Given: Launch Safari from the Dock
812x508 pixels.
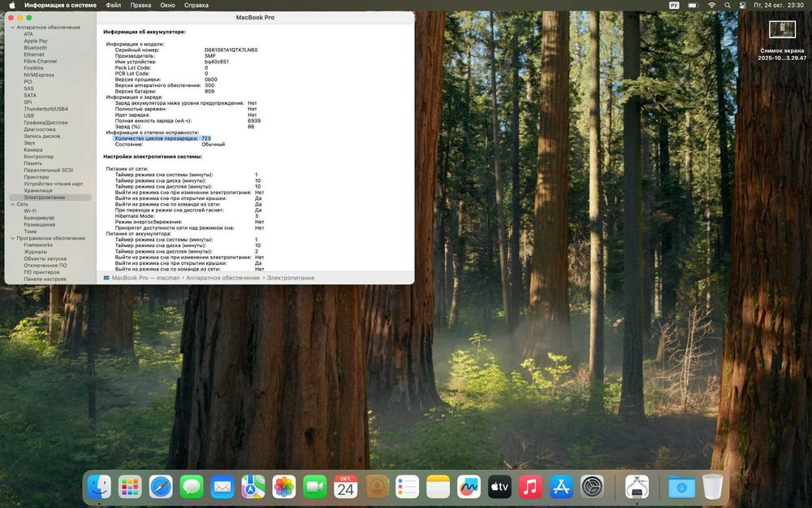Looking at the screenshot, I should click(161, 487).
